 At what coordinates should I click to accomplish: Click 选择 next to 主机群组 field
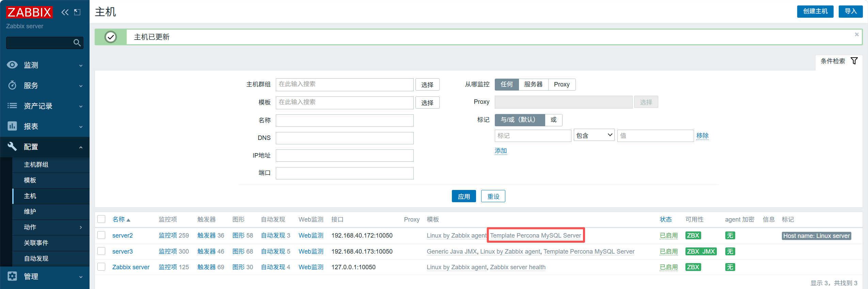click(427, 85)
